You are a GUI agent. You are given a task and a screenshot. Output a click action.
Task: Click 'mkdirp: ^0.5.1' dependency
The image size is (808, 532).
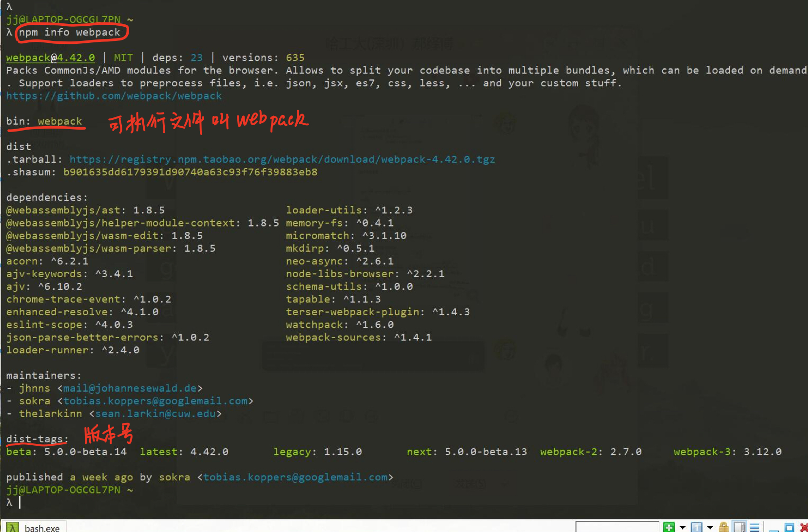click(x=330, y=248)
